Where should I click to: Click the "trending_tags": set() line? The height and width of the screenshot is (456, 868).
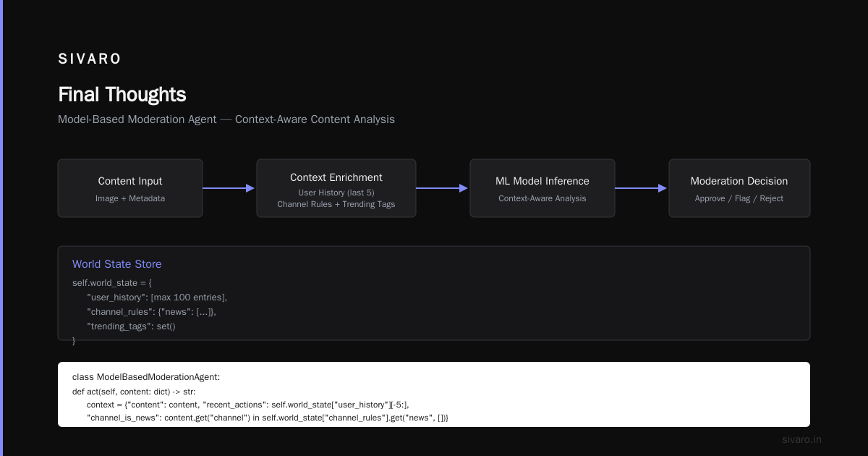(132, 326)
